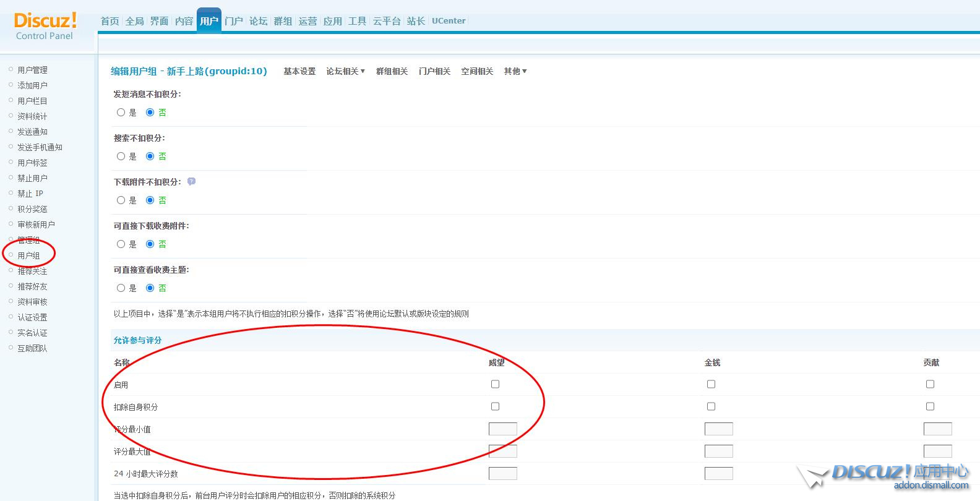Open 禁止用户 in sidebar
This screenshot has height=501, width=980.
pos(32,178)
